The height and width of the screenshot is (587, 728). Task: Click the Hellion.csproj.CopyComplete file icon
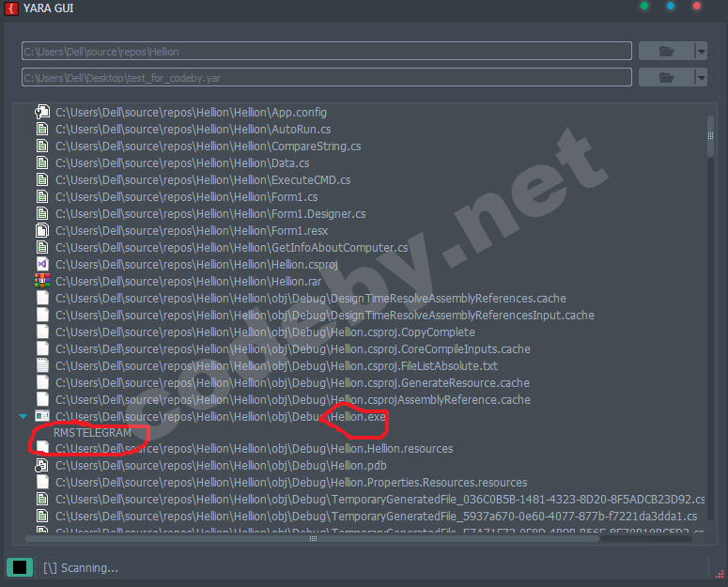pyautogui.click(x=42, y=332)
